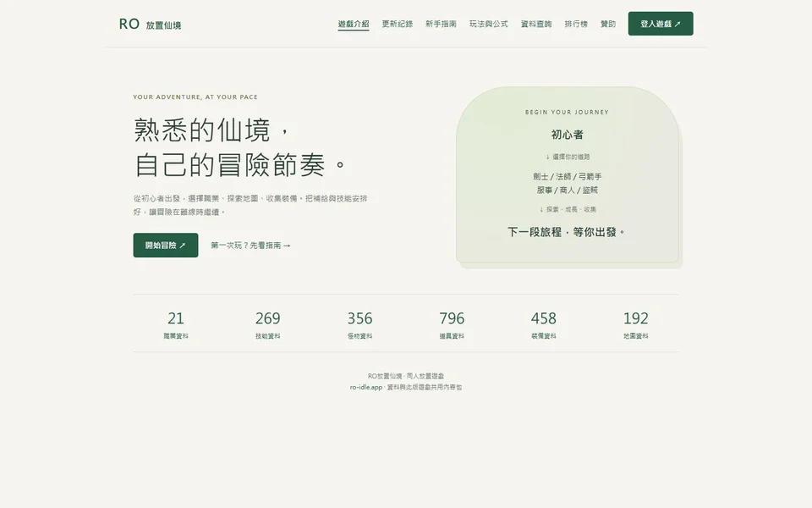This screenshot has width=812, height=508.
Task: Click the 自己的冒險節奏 headline line
Action: tap(239, 165)
